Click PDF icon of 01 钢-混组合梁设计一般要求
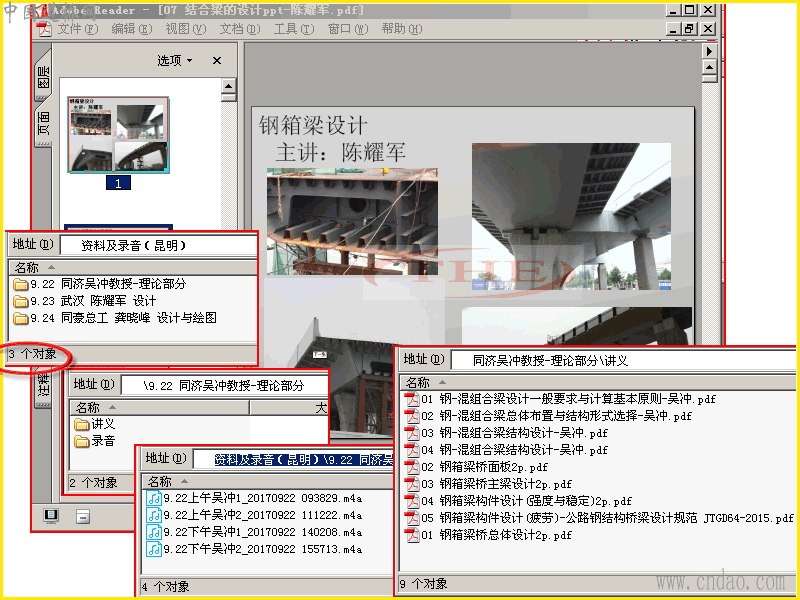This screenshot has height=600, width=800. (412, 399)
